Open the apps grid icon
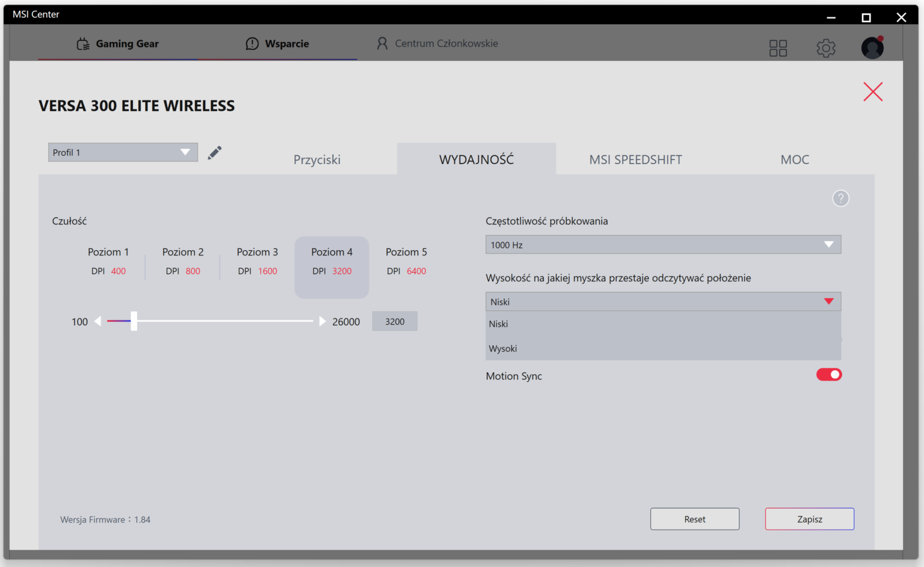Viewport: 924px width, 567px height. (x=778, y=48)
